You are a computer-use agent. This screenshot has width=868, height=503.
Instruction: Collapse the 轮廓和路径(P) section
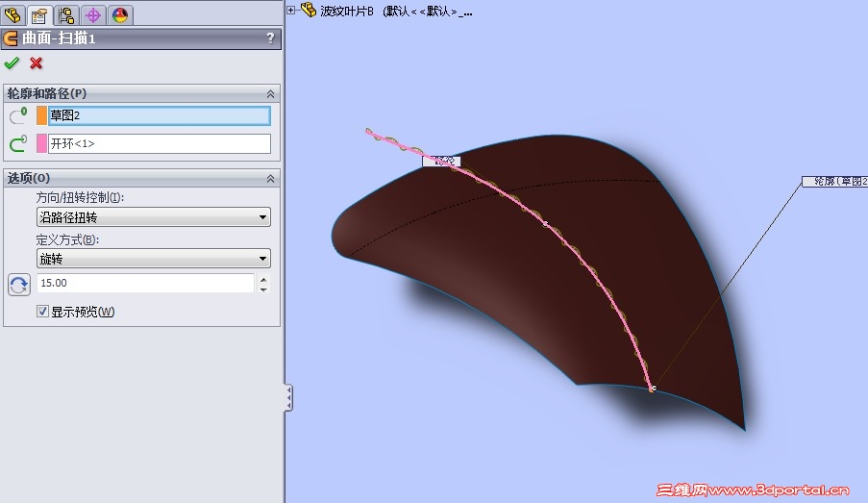pos(270,93)
